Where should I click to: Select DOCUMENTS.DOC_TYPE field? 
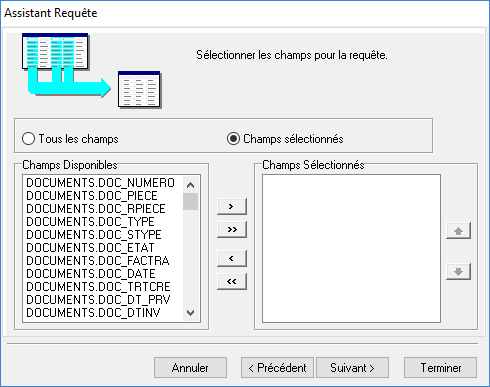[x=90, y=222]
